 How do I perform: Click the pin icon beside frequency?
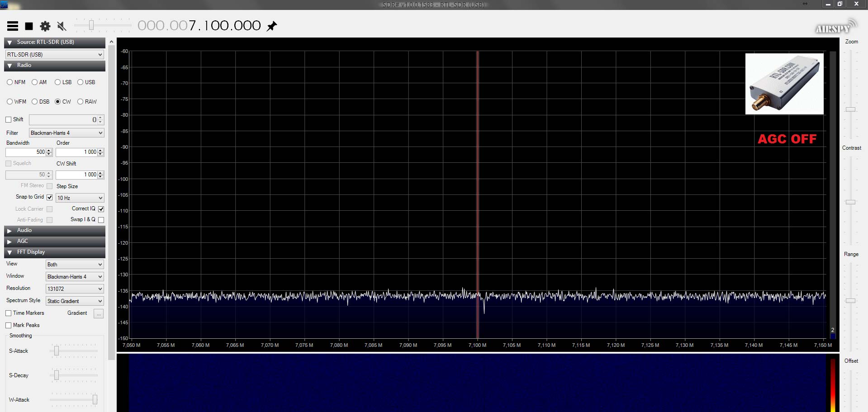coord(272,26)
